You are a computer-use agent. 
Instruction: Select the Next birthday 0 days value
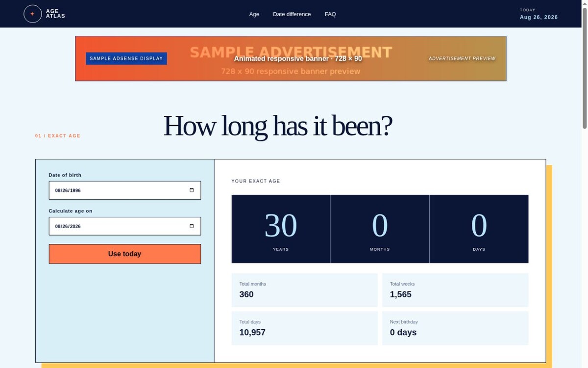tap(403, 332)
